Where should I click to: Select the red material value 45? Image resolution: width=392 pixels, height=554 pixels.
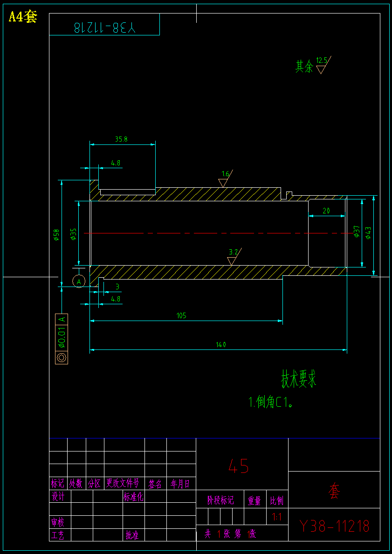point(239,467)
